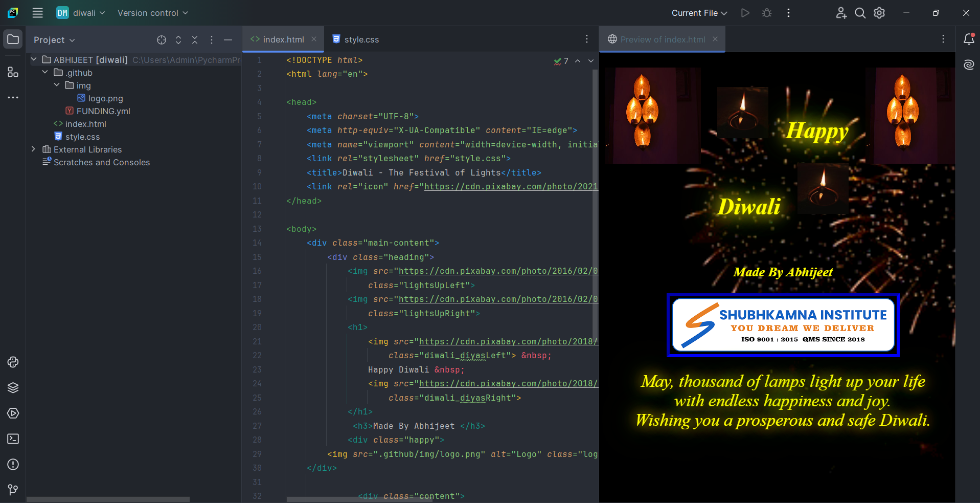Open the AI Assistant panel
The height and width of the screenshot is (503, 980).
(969, 64)
